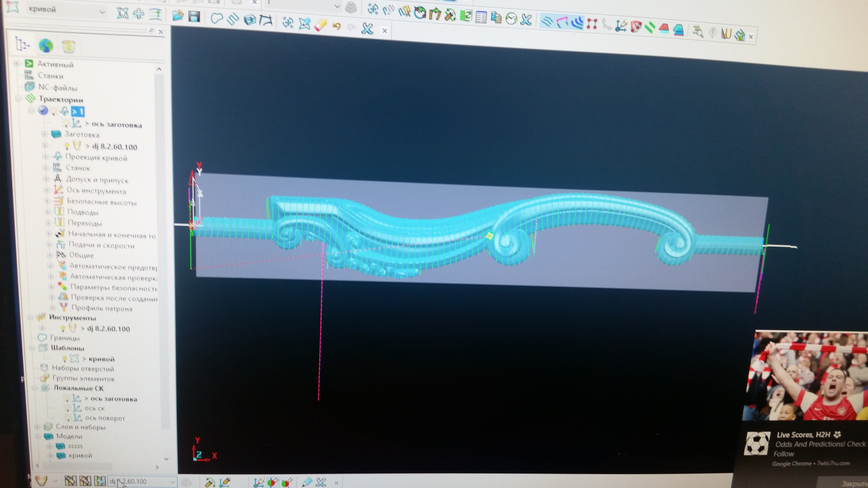Open the dj 8.2.60.100 tool dropdown at bottom
The image size is (868, 488).
172,482
